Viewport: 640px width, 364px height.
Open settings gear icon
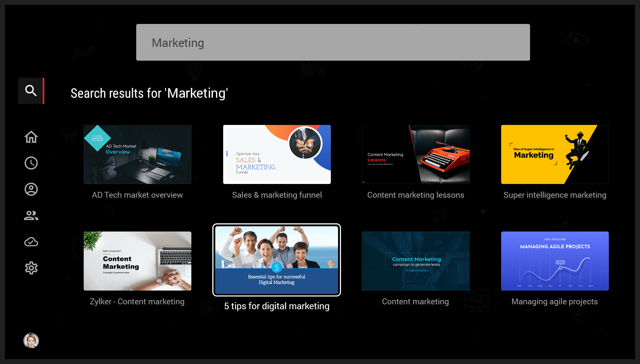tap(31, 268)
